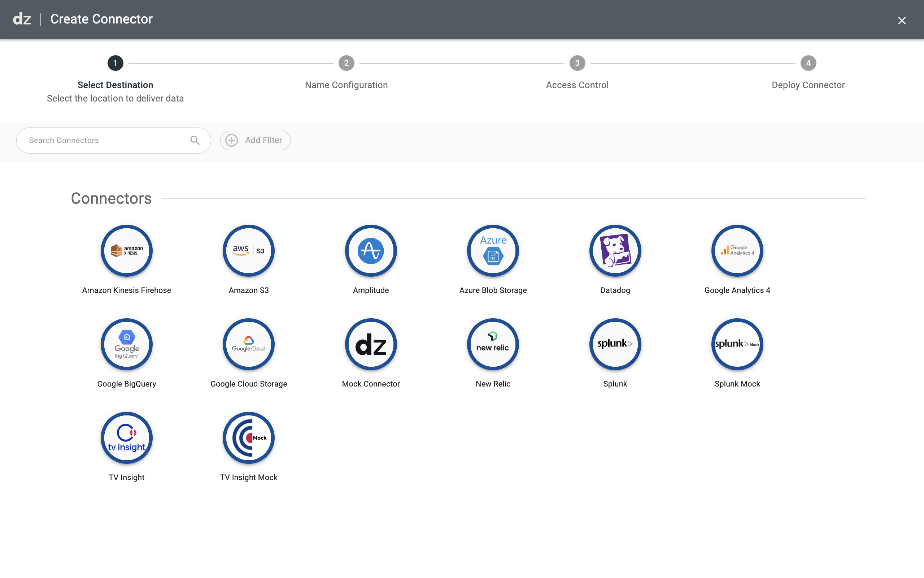Click the Mock Connector label text
Viewport: 924px width, 578px height.
tap(371, 384)
